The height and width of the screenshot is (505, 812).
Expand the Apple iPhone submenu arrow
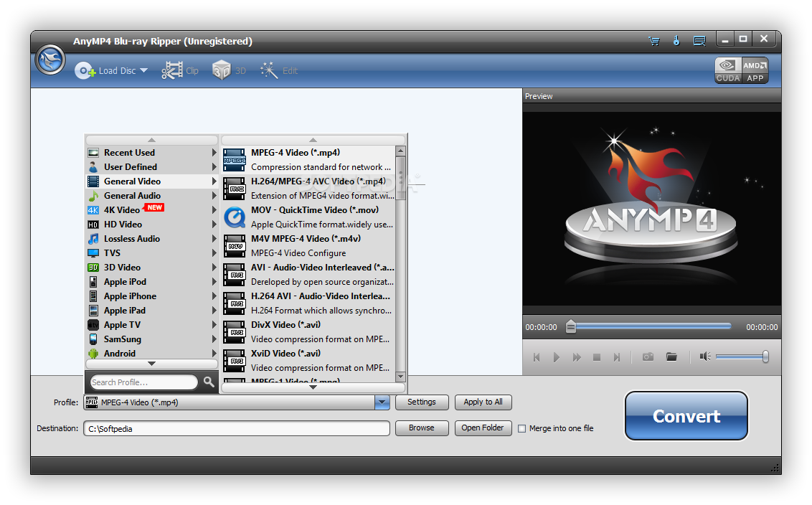tap(214, 296)
